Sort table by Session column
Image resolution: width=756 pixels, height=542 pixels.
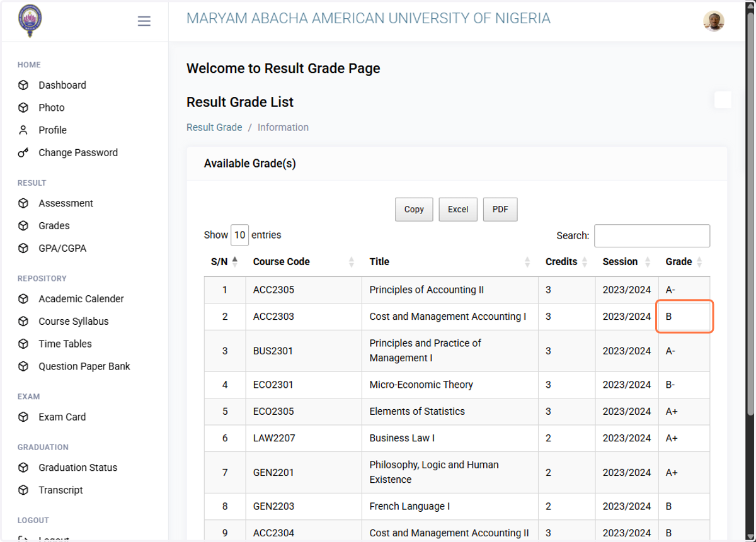tap(626, 262)
